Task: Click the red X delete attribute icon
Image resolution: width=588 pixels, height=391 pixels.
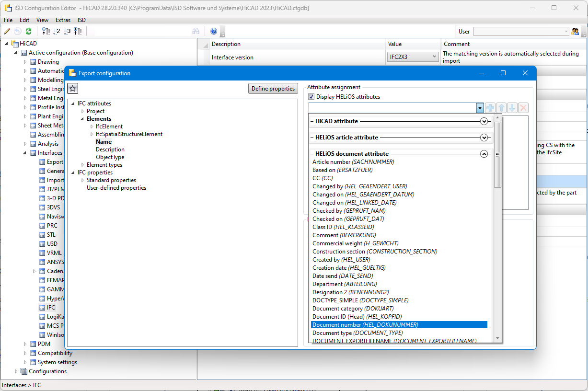Action: coord(523,108)
